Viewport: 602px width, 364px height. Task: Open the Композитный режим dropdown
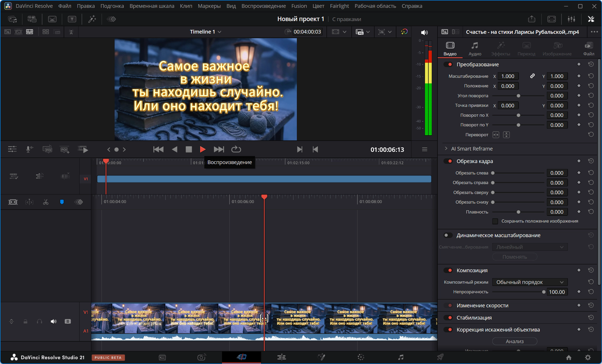tap(530, 282)
